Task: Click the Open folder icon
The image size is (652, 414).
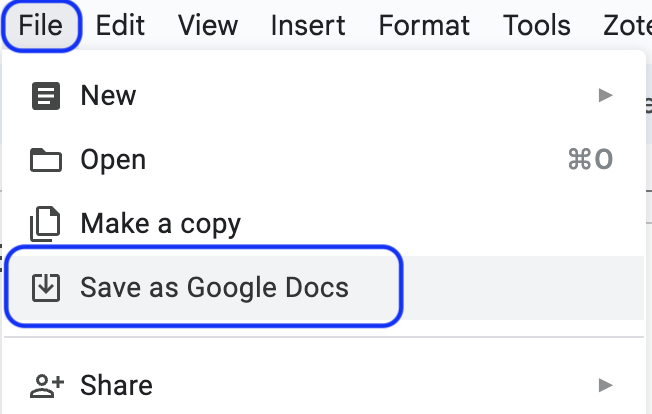Action: [46, 160]
